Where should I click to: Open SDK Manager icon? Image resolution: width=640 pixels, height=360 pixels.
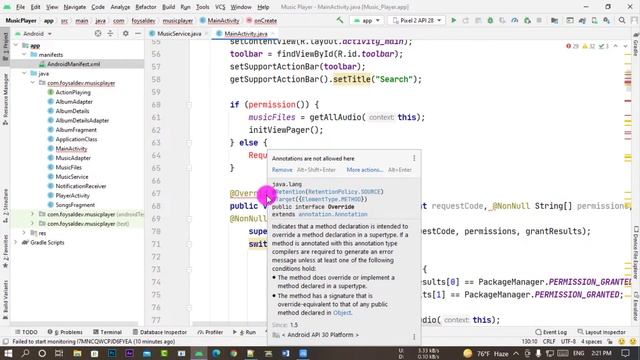tap(607, 20)
